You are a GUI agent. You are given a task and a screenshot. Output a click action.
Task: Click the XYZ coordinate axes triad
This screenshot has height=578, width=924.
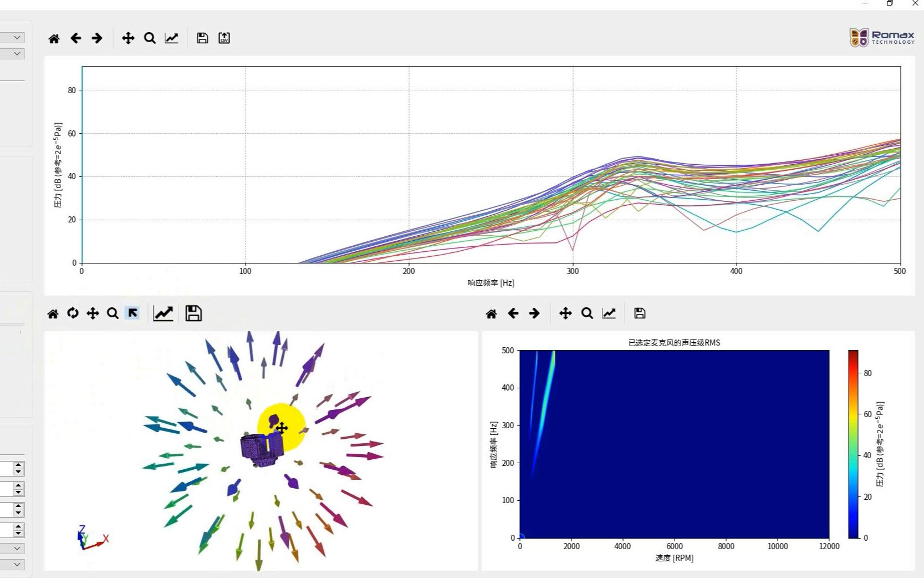tap(91, 538)
